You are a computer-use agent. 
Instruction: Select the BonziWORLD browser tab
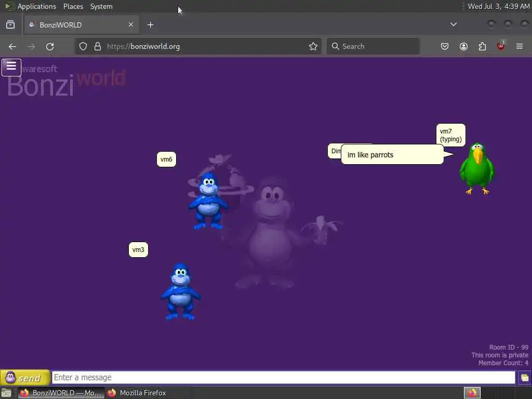[x=81, y=25]
